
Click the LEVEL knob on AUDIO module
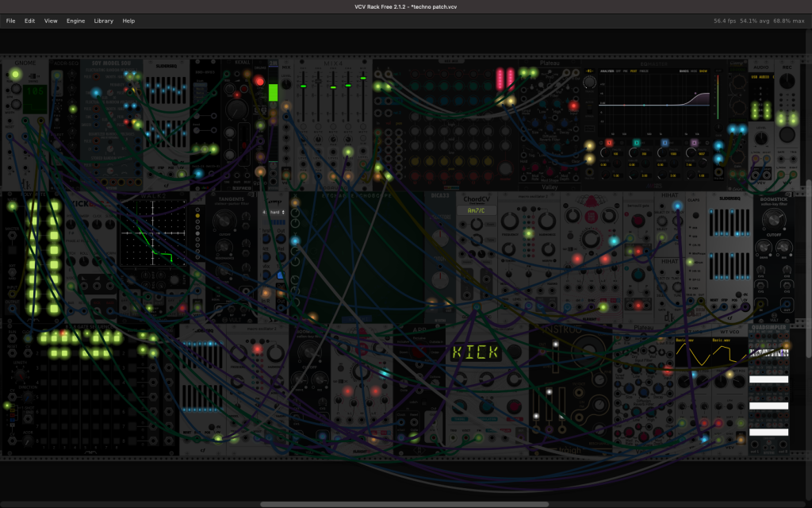[x=760, y=138]
